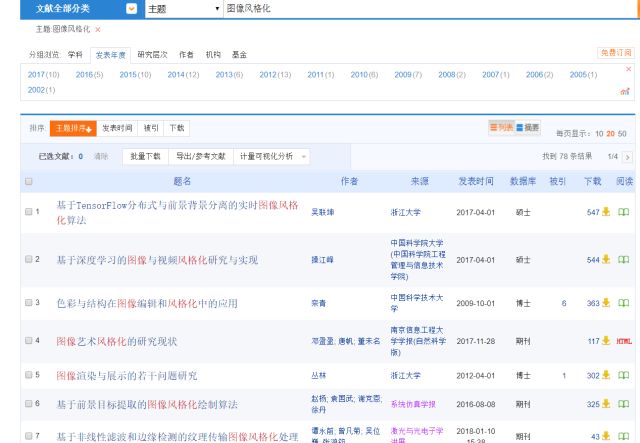
Task: Click the 免费订阅 button
Action: point(616,53)
